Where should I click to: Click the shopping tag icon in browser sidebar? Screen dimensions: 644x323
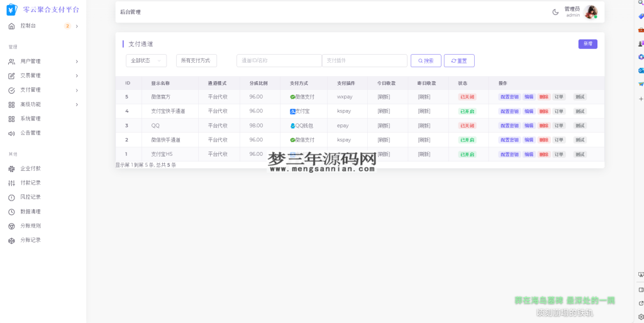coord(641,16)
